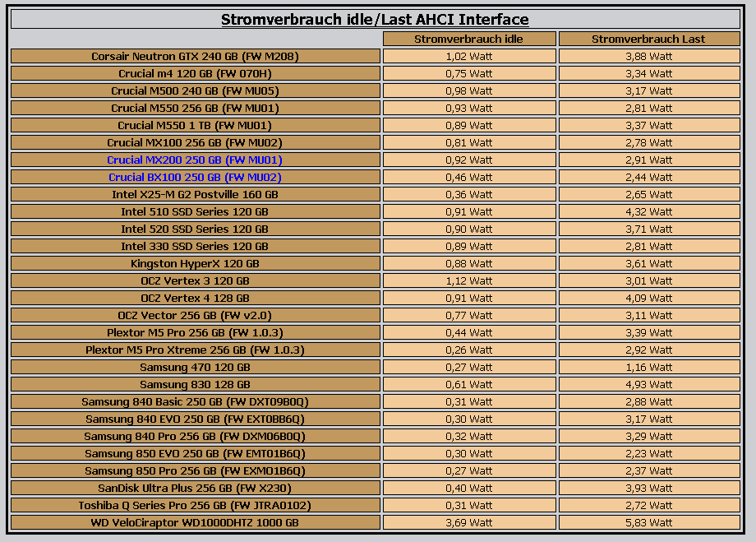Click the Crucial MX200 250 GB link
Image resolution: width=756 pixels, height=542 pixels.
click(x=195, y=160)
